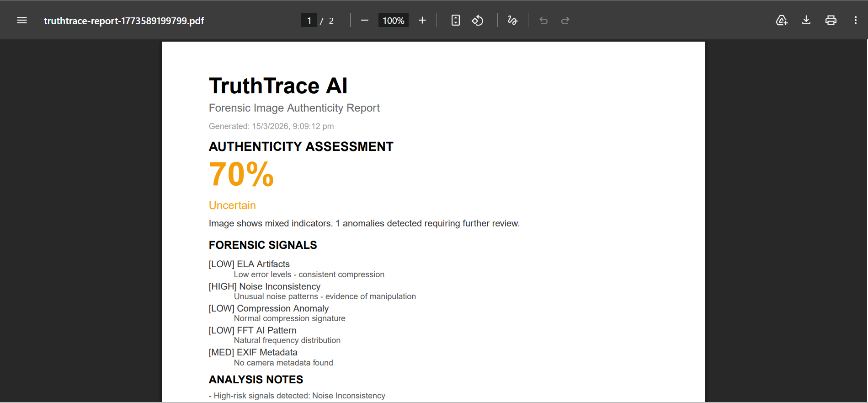Screen dimensions: 868x403
Task: Click the ANALYSIS NOTES heading
Action: [256, 380]
